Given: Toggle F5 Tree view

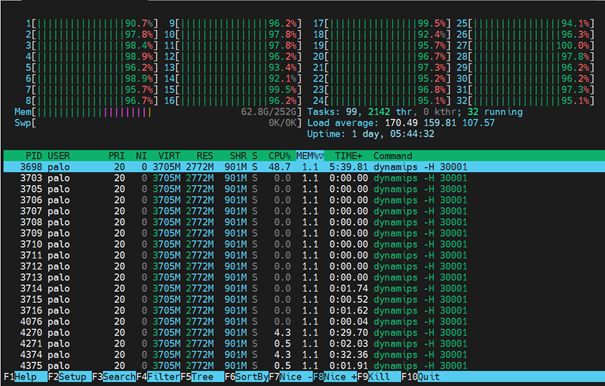Looking at the screenshot, I should click(202, 377).
